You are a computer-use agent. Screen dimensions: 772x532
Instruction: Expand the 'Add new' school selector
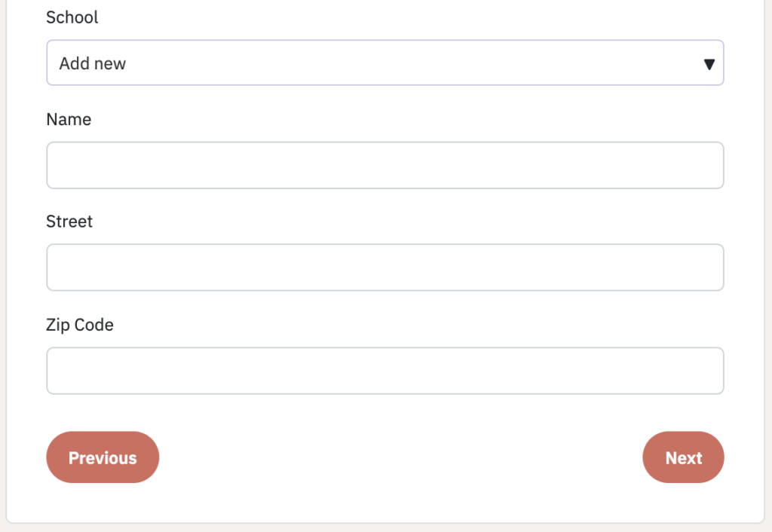pos(385,63)
